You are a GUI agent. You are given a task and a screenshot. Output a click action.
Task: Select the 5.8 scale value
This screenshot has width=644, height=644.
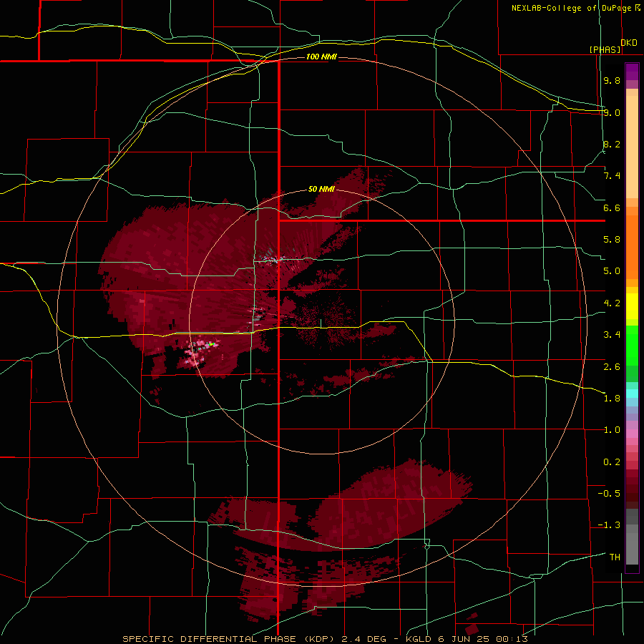click(x=612, y=240)
